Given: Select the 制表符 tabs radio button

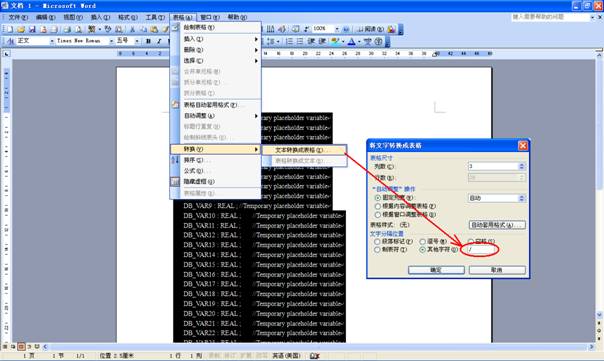Looking at the screenshot, I should coord(378,250).
